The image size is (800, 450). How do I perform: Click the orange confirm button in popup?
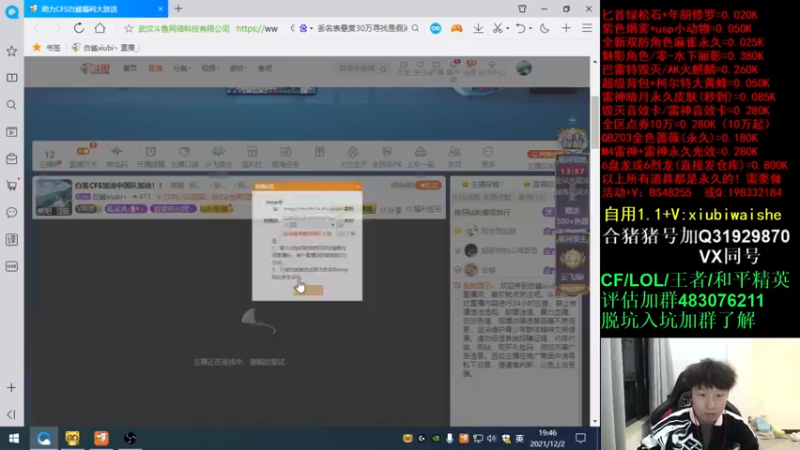[308, 290]
